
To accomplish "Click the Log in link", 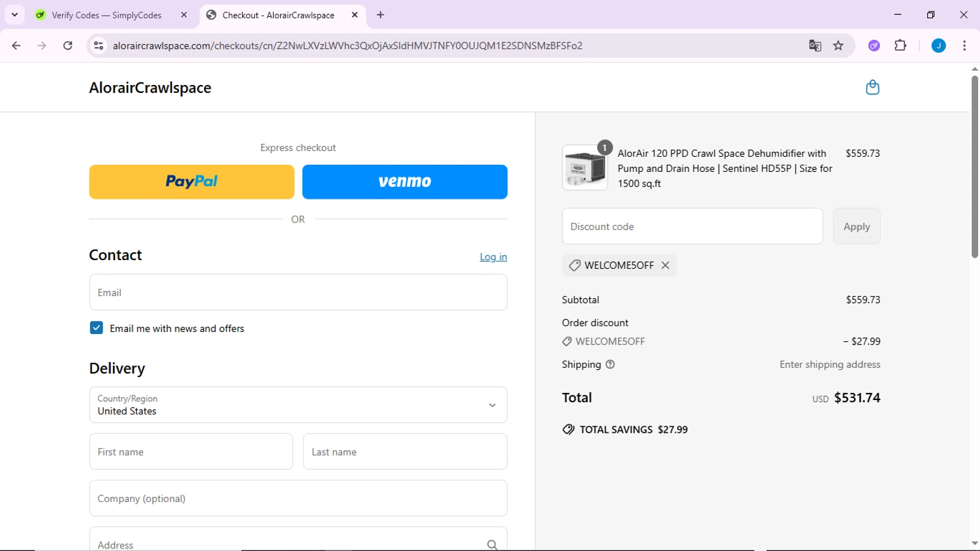I will coord(493,257).
